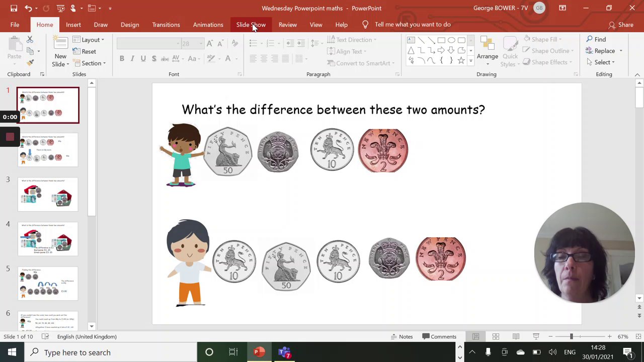Viewport: 644px width, 362px height.
Task: Collapse the ribbon with the chevron
Action: 637,74
